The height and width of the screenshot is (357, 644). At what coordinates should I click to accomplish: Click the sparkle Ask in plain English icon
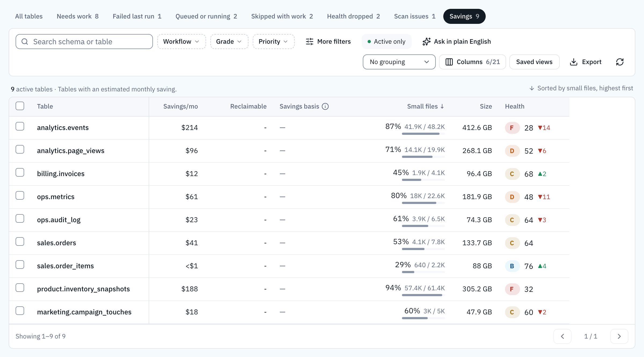pyautogui.click(x=426, y=42)
